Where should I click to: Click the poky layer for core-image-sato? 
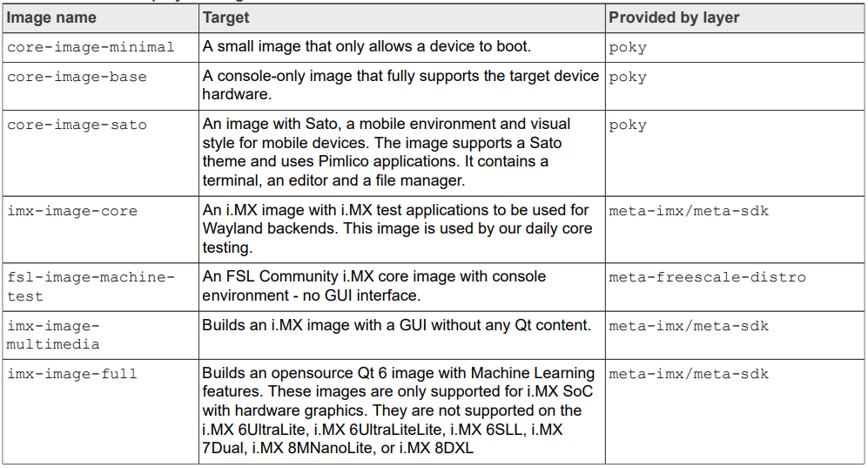tap(627, 125)
